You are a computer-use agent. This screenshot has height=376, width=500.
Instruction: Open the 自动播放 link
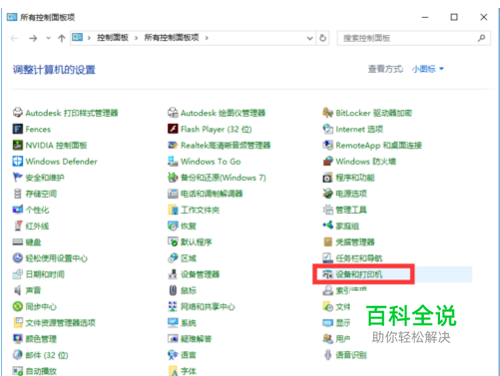click(x=41, y=371)
